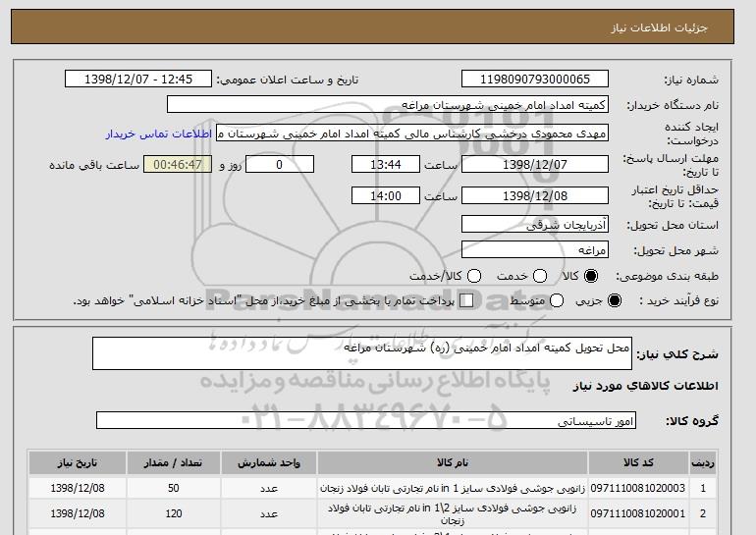Choose the کالا/خدمت category radio button
The height and width of the screenshot is (535, 756).
pos(474,276)
